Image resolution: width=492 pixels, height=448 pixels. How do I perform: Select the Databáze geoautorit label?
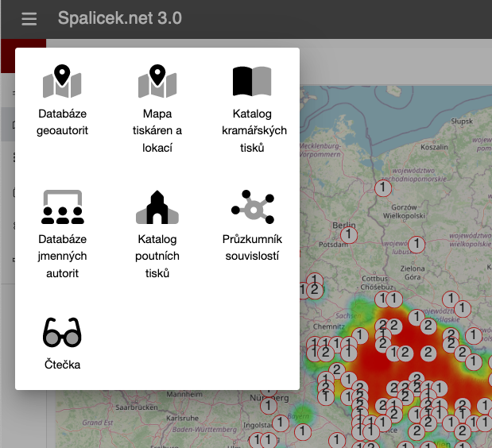click(62, 122)
